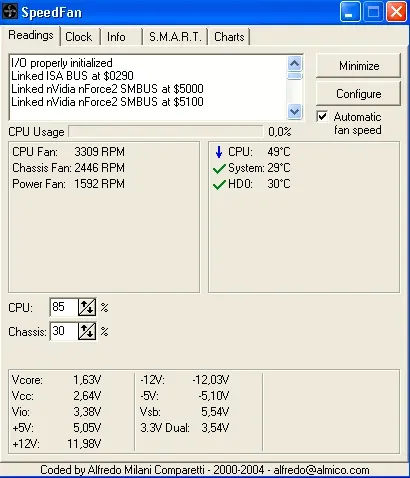Click the Chassis fan speed percentage field

pos(64,331)
